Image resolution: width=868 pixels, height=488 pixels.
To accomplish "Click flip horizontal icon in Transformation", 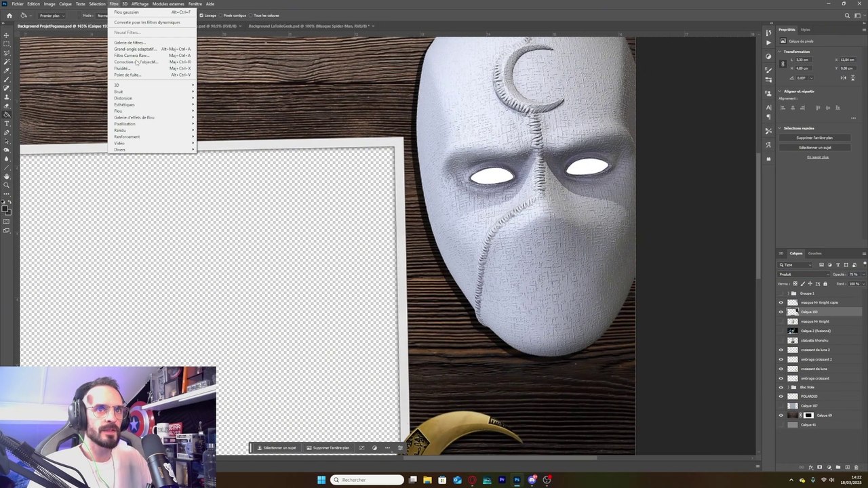I will point(844,78).
